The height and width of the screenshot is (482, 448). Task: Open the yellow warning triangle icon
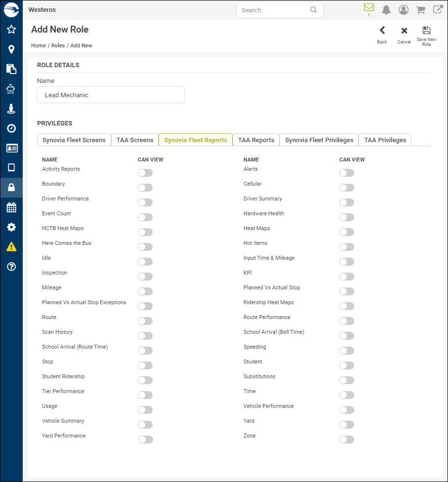[x=11, y=247]
